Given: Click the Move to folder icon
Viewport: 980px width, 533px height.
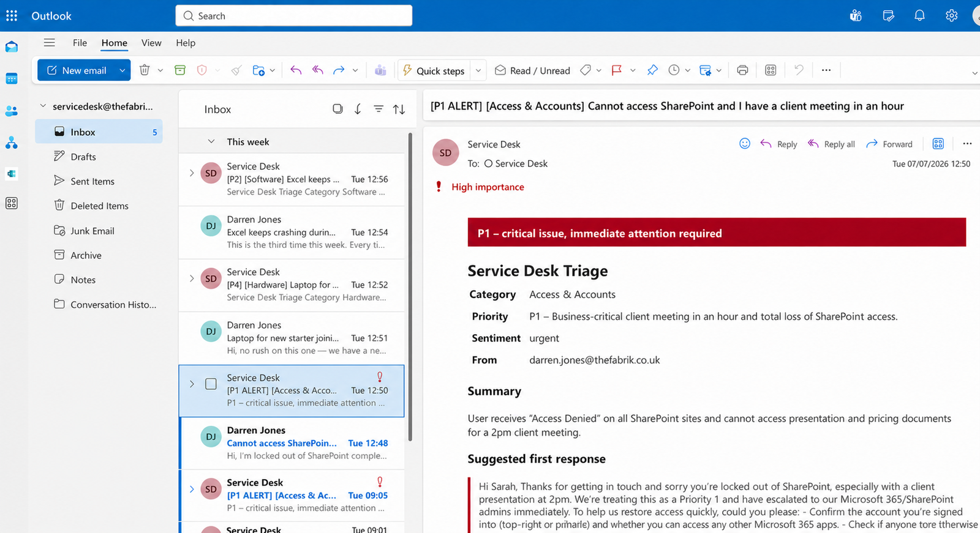Looking at the screenshot, I should click(258, 70).
